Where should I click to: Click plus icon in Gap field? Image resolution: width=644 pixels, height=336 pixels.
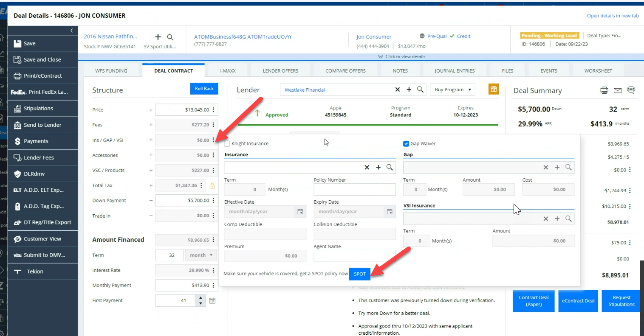tap(557, 167)
